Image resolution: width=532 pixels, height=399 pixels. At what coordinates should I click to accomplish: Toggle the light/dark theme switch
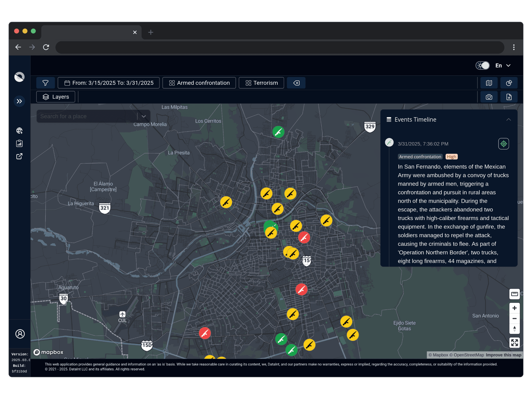[483, 66]
